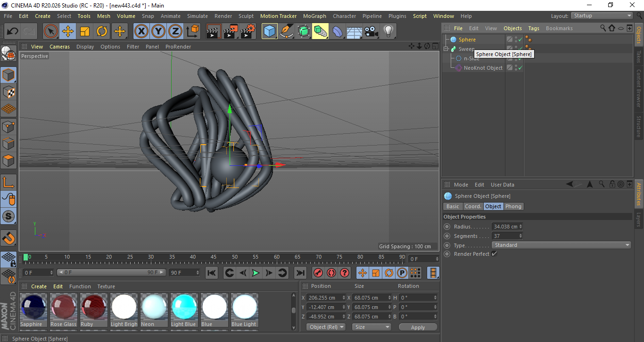Play the animation forward
644x342 pixels.
(256, 273)
